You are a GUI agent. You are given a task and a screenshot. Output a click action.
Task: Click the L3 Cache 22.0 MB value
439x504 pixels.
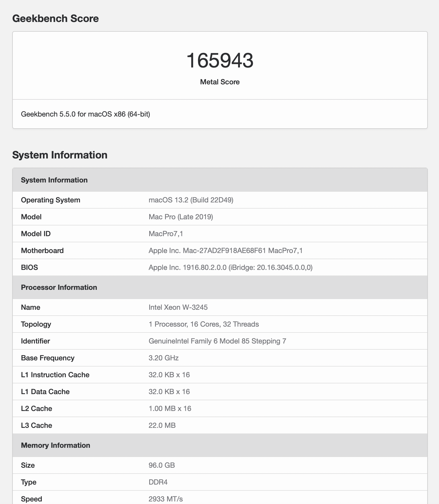point(162,425)
